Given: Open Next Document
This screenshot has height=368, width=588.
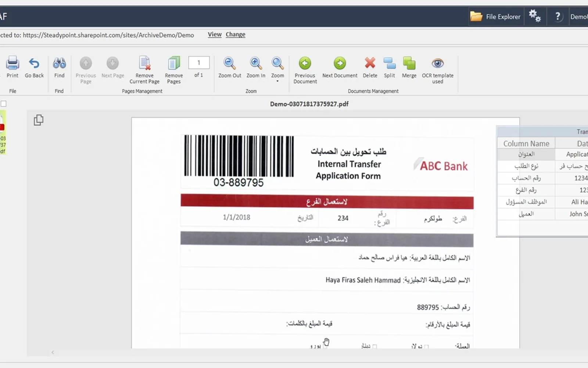Looking at the screenshot, I should point(340,67).
